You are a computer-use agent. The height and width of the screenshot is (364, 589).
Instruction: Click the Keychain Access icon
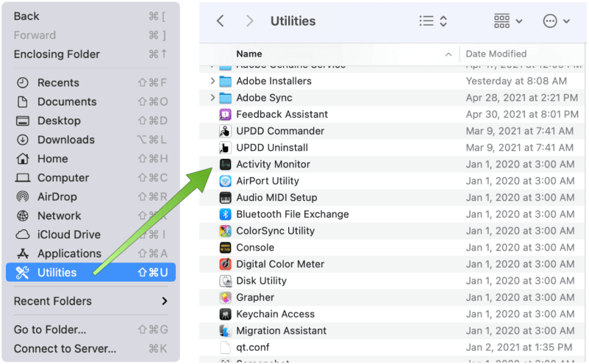226,315
